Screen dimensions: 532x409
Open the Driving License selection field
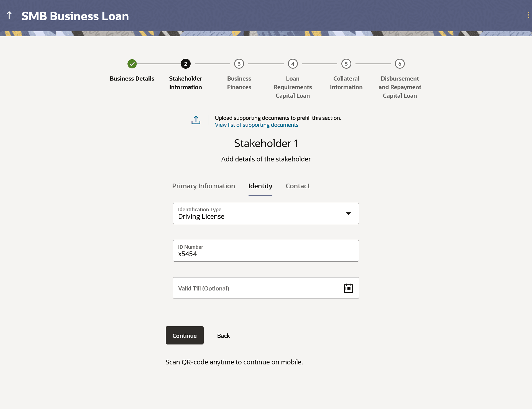tap(249, 213)
